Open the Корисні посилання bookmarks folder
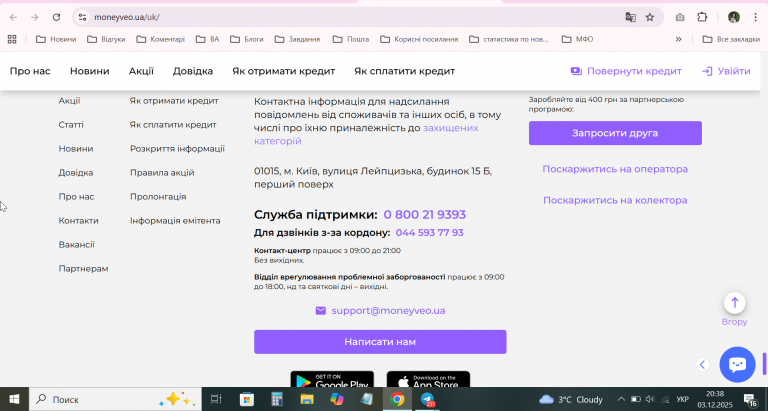This screenshot has height=411, width=768. 419,39
